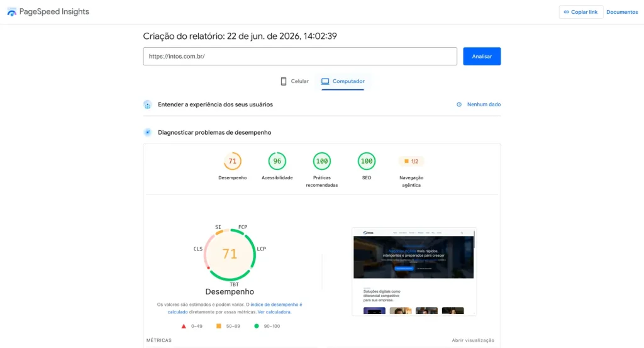Image resolution: width=644 pixels, height=348 pixels.
Task: Click the MÉTRICAS heading
Action: point(159,340)
